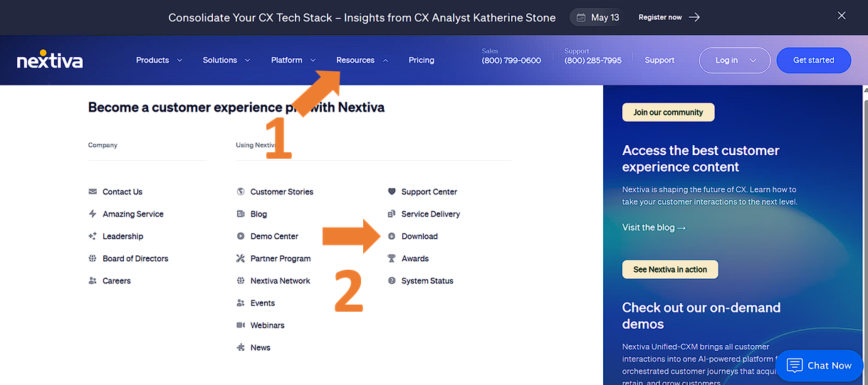The width and height of the screenshot is (868, 385).
Task: Click the envelope icon beside Contact Us
Action: 93,191
